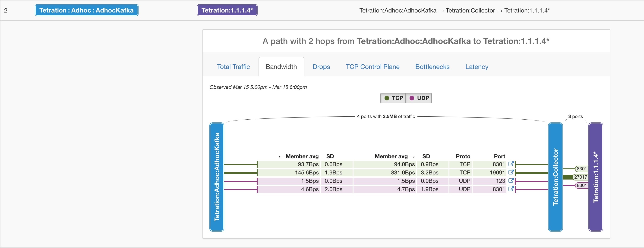Click the green 27017 port label
This screenshot has height=248, width=644.
[x=580, y=177]
